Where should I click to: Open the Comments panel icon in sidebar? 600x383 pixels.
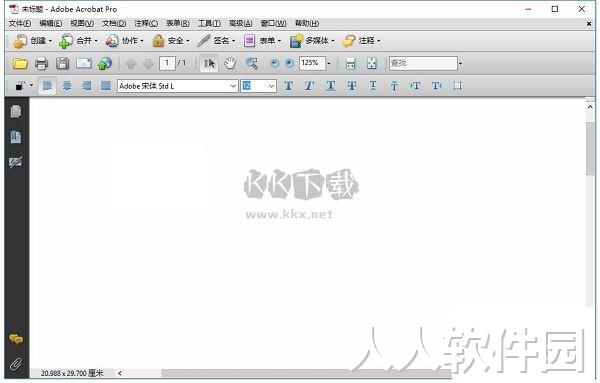click(x=16, y=339)
